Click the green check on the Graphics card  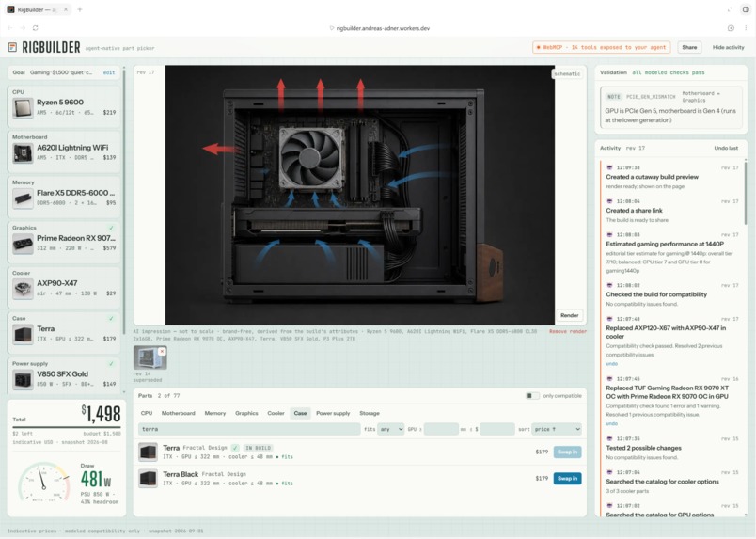point(111,228)
